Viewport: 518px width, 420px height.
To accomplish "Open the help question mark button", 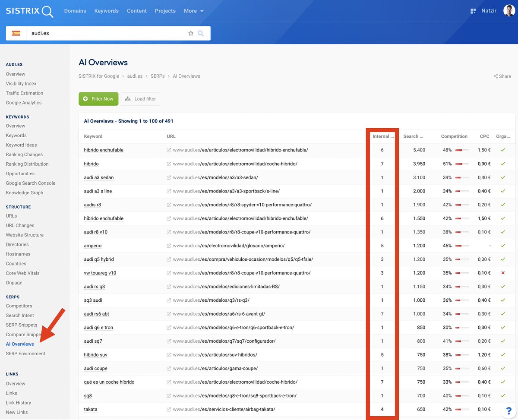I will pyautogui.click(x=509, y=411).
